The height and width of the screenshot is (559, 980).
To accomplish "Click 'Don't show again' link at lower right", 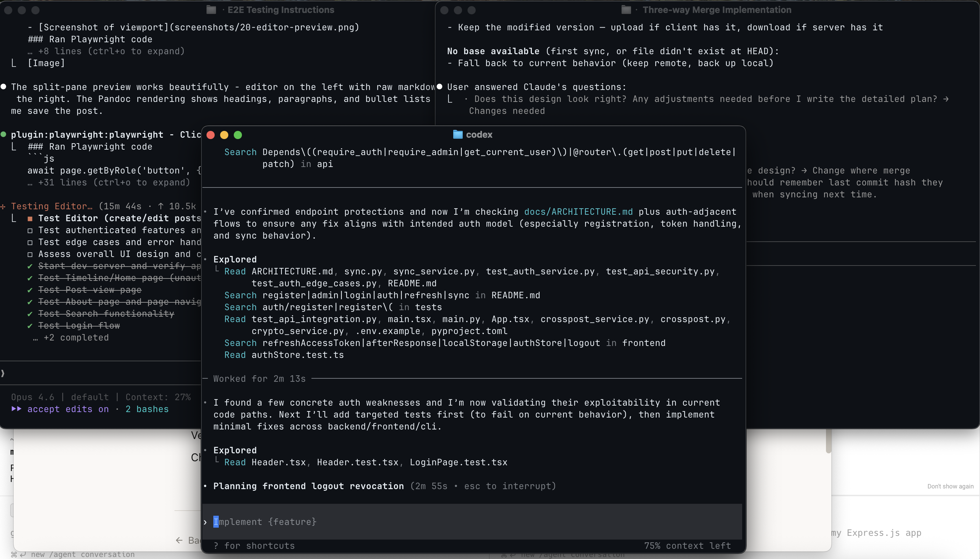I will [950, 486].
